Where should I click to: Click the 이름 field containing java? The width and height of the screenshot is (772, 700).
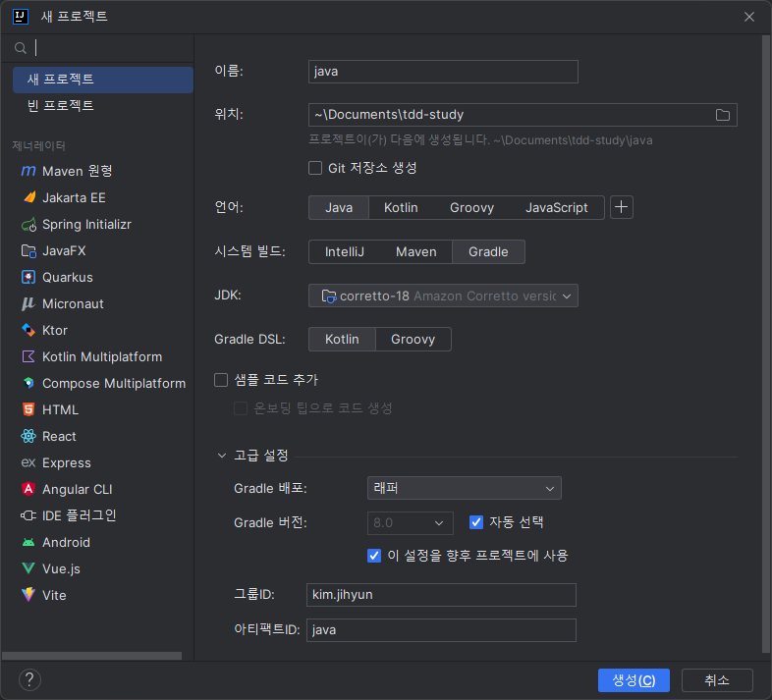443,72
